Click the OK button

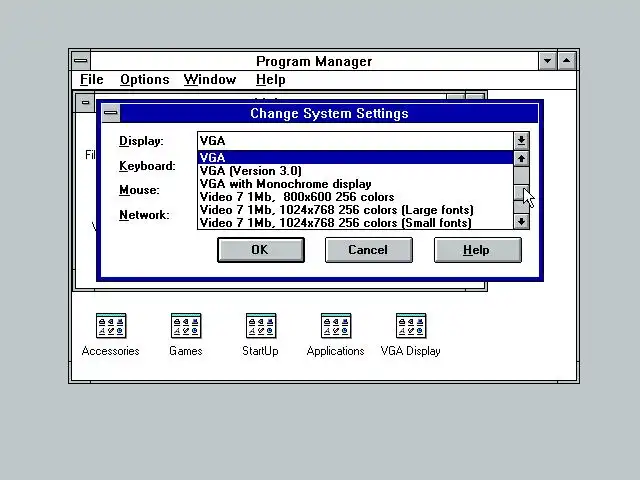tap(261, 250)
